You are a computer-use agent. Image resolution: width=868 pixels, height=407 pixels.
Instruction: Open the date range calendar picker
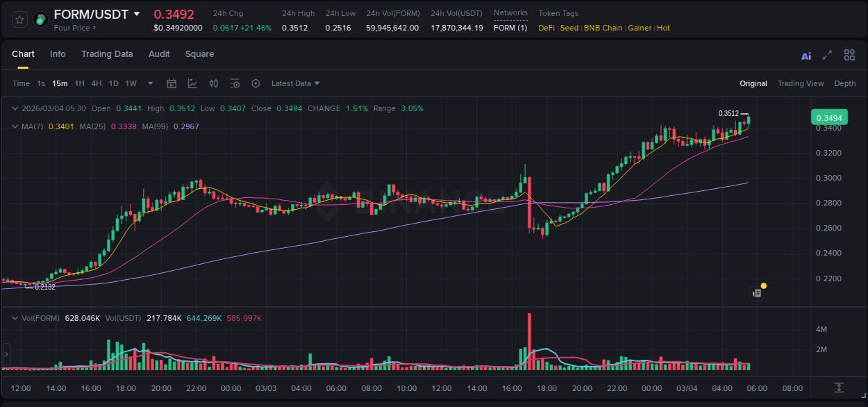point(172,83)
